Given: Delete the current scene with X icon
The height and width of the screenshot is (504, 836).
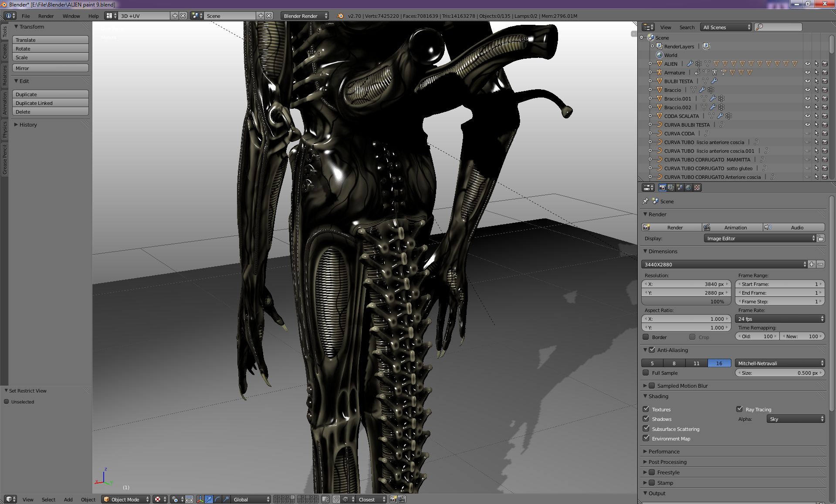Looking at the screenshot, I should click(x=269, y=16).
